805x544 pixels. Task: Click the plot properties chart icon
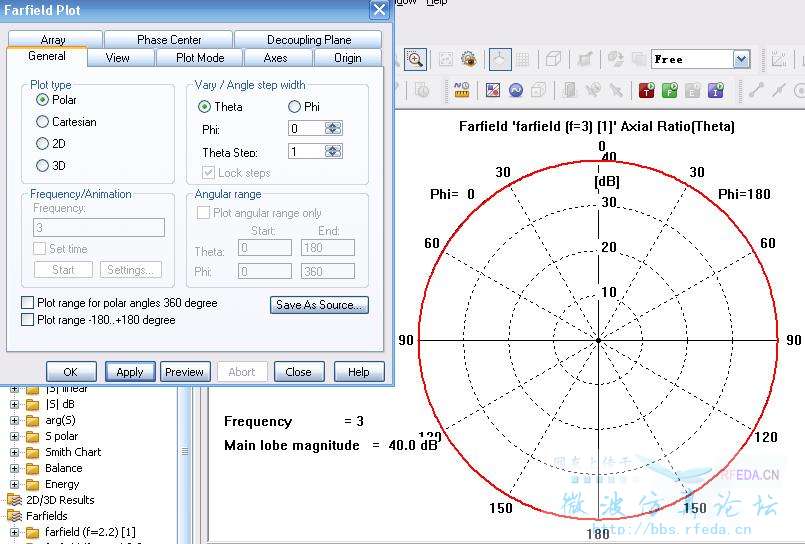tap(778, 60)
